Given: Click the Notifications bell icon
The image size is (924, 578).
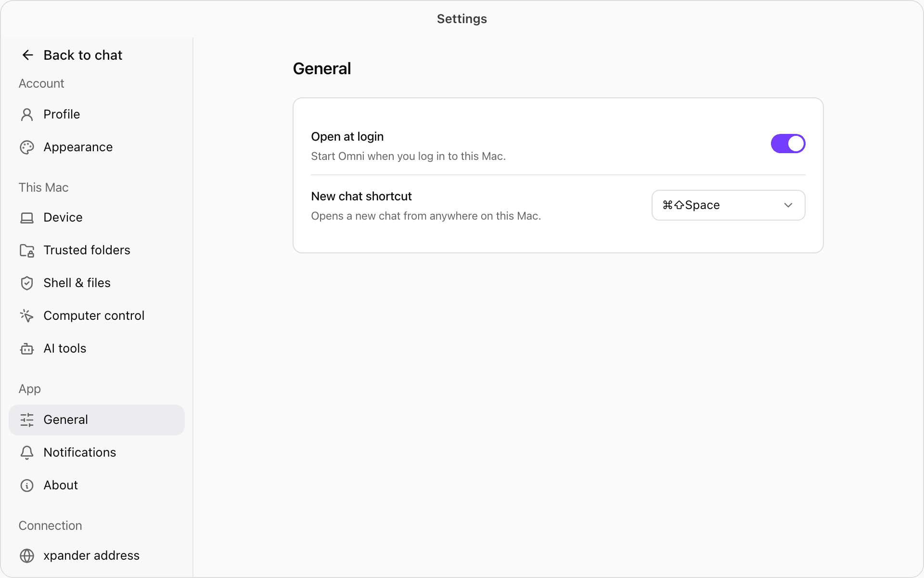Looking at the screenshot, I should point(27,453).
